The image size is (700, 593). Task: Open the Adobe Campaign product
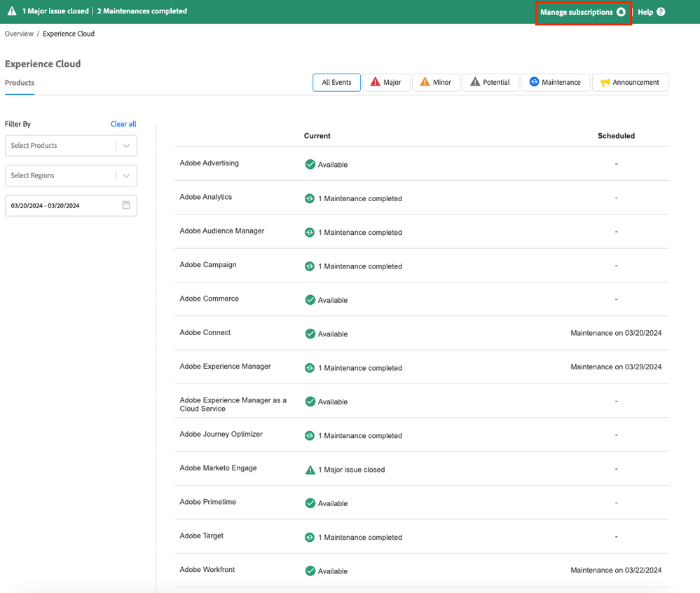[208, 265]
